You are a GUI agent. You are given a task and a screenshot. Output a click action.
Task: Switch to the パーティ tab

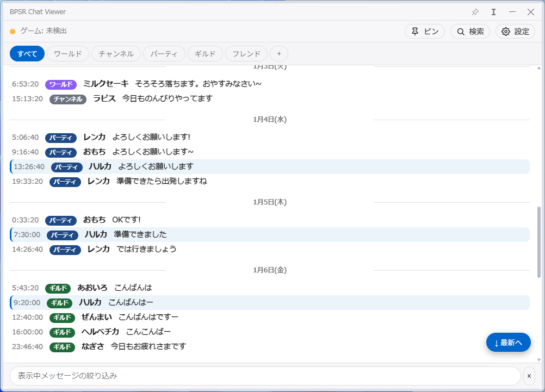(164, 54)
